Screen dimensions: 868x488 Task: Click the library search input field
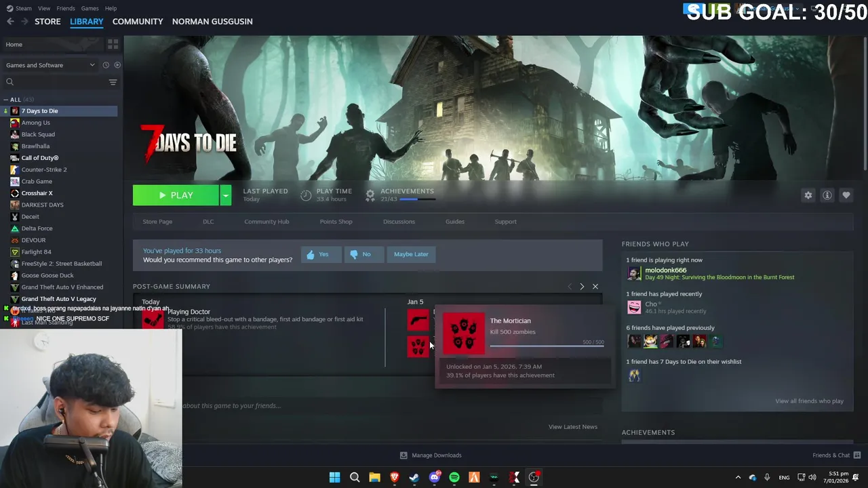[x=61, y=82]
